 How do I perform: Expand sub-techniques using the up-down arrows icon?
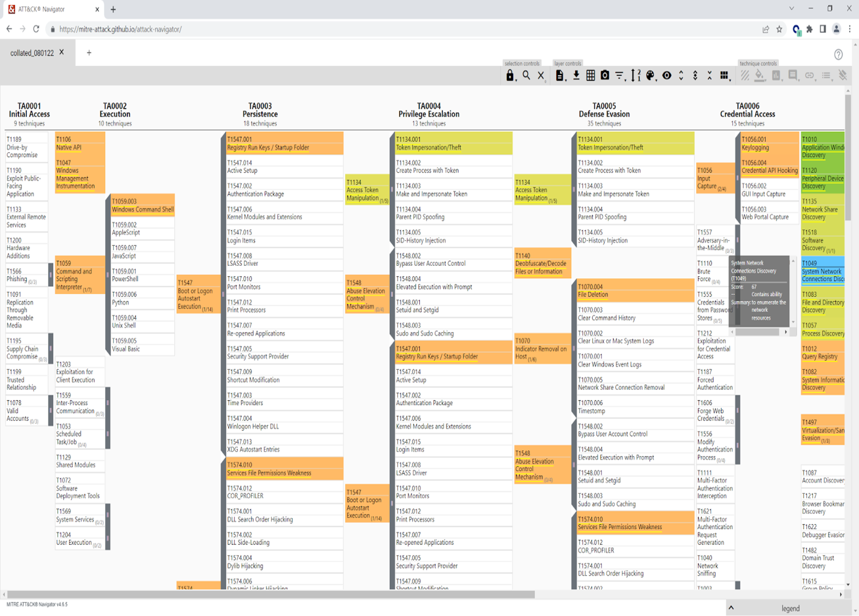pyautogui.click(x=681, y=75)
